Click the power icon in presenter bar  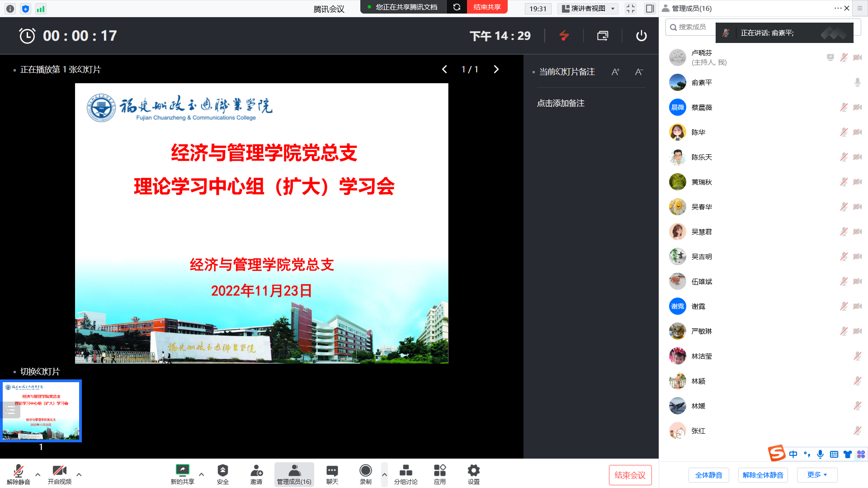(x=641, y=36)
